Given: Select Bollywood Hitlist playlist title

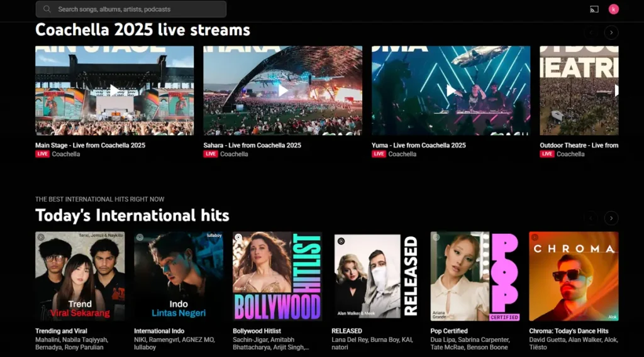Looking at the screenshot, I should [x=257, y=331].
